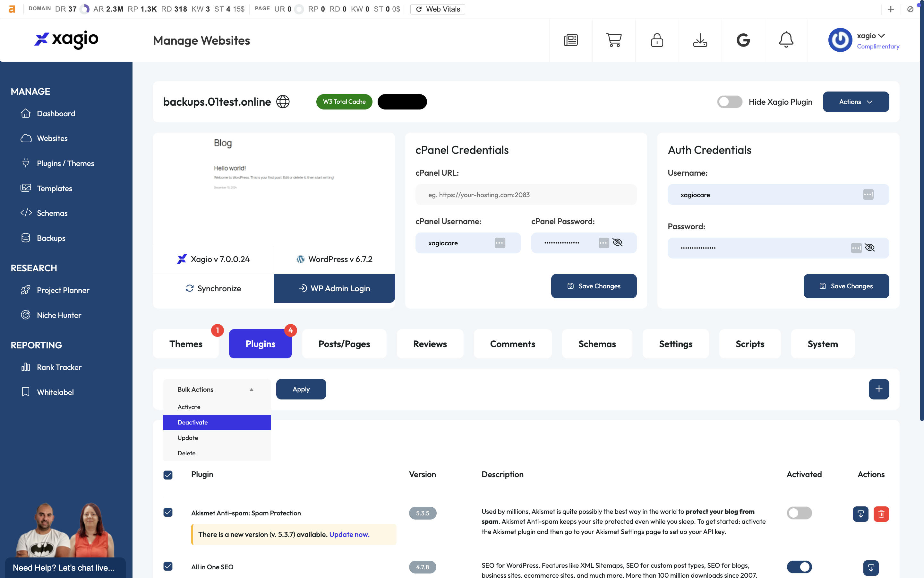Click the Ahrefs toolbar logo

coord(12,9)
